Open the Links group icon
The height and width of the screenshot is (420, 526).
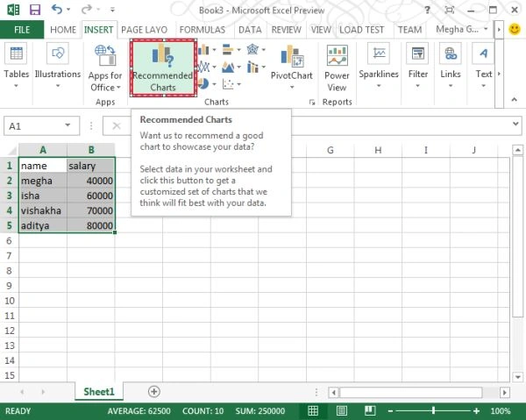pos(451,53)
